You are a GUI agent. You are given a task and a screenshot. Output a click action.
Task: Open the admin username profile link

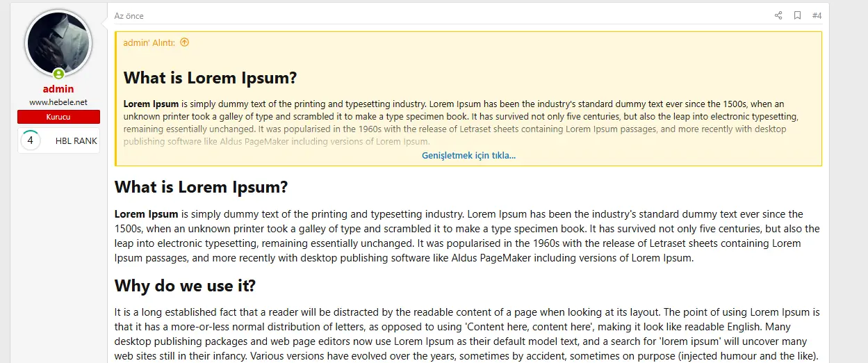(x=58, y=89)
